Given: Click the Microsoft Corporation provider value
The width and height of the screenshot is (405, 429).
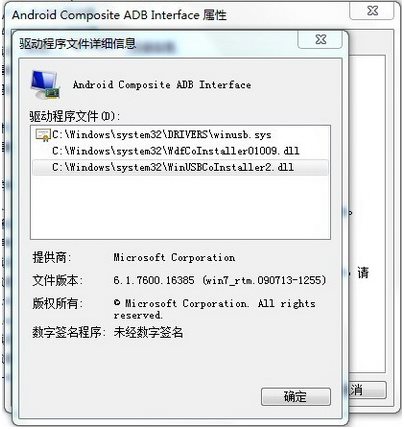Looking at the screenshot, I should point(174,257).
